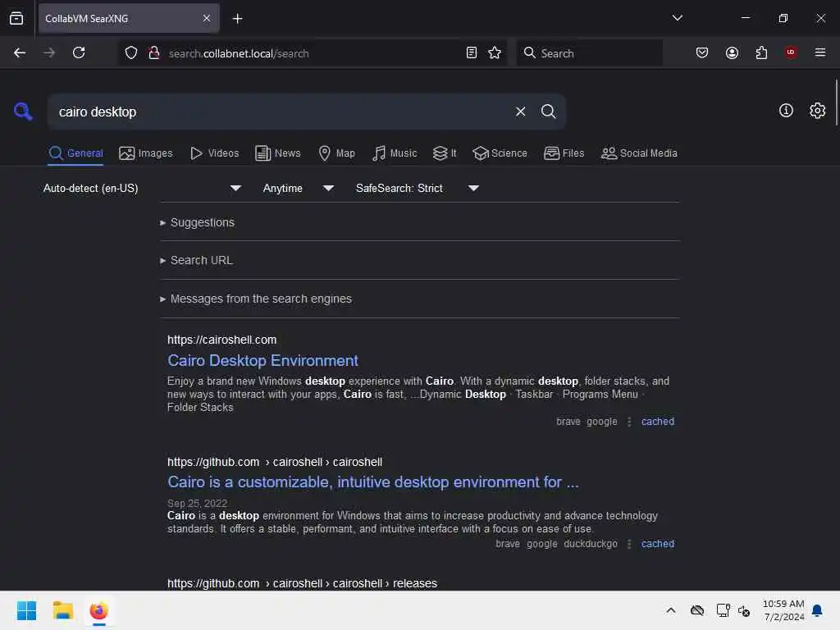840x630 pixels.
Task: Open SearXNG preferences gear
Action: (x=817, y=111)
